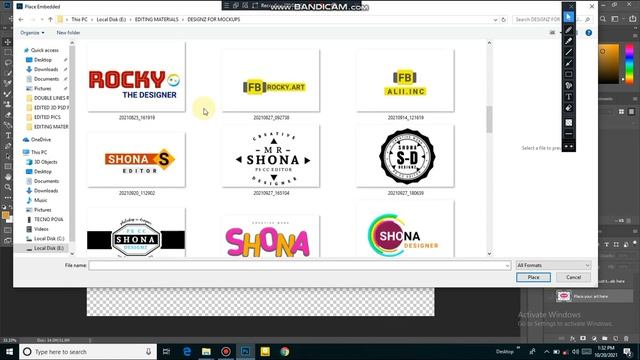
Task: Select the text T tool in Bandicam toolbar
Action: tap(569, 97)
